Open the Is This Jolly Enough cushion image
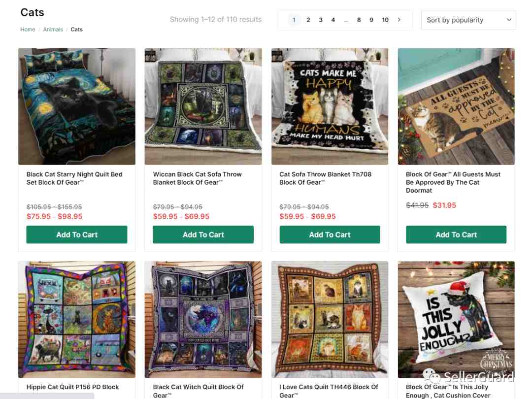This screenshot has width=532, height=399. click(456, 319)
